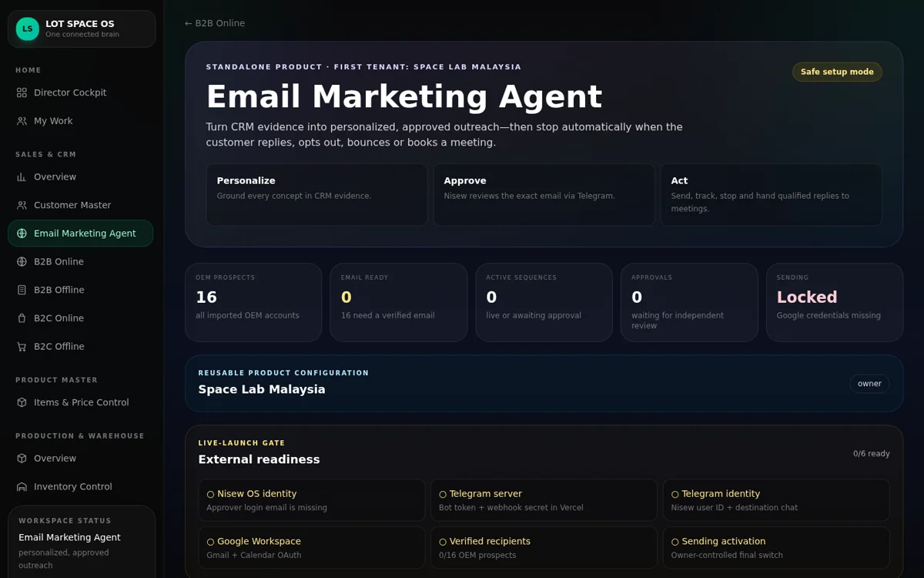Click the owner badge
The height and width of the screenshot is (578, 924).
coord(869,384)
